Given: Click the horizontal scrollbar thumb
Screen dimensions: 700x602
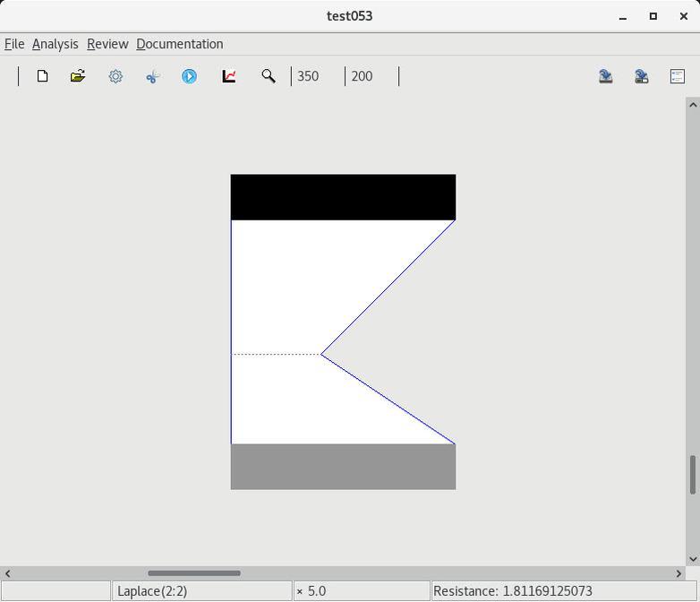Looking at the screenshot, I should tap(194, 573).
